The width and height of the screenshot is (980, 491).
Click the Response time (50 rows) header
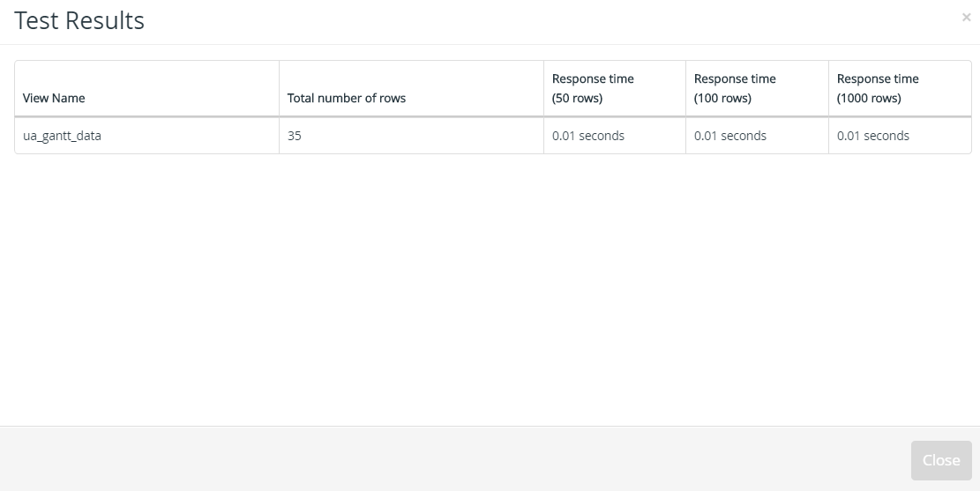[x=593, y=88]
